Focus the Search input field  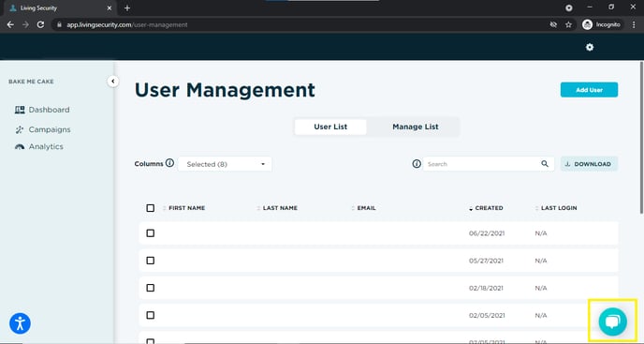483,164
